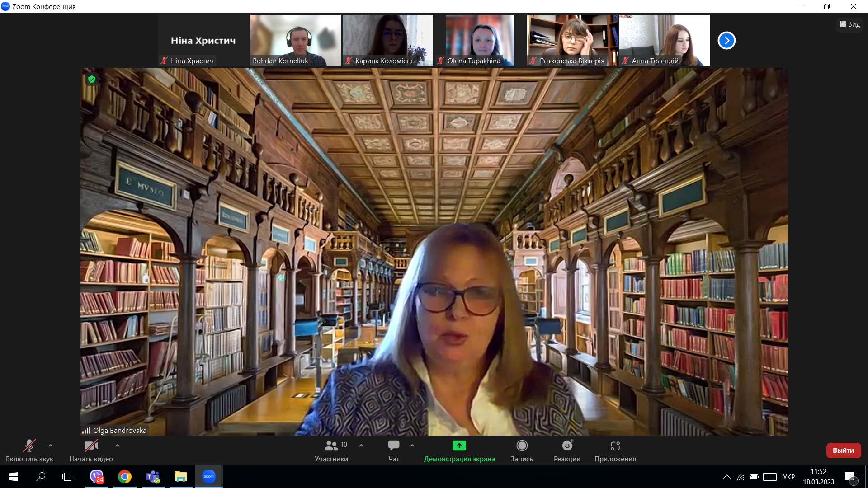Image resolution: width=868 pixels, height=488 pixels.
Task: Leave the meeting with Выйти button
Action: (x=843, y=450)
